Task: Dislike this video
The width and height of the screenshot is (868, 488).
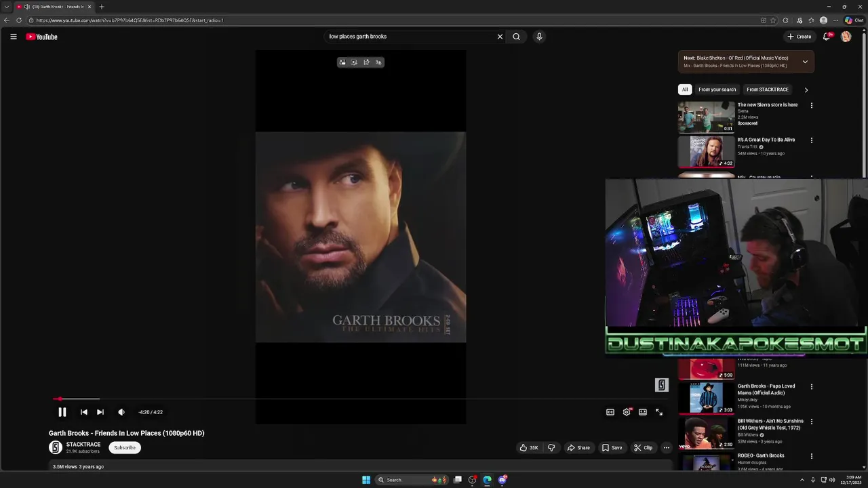Action: pyautogui.click(x=551, y=447)
